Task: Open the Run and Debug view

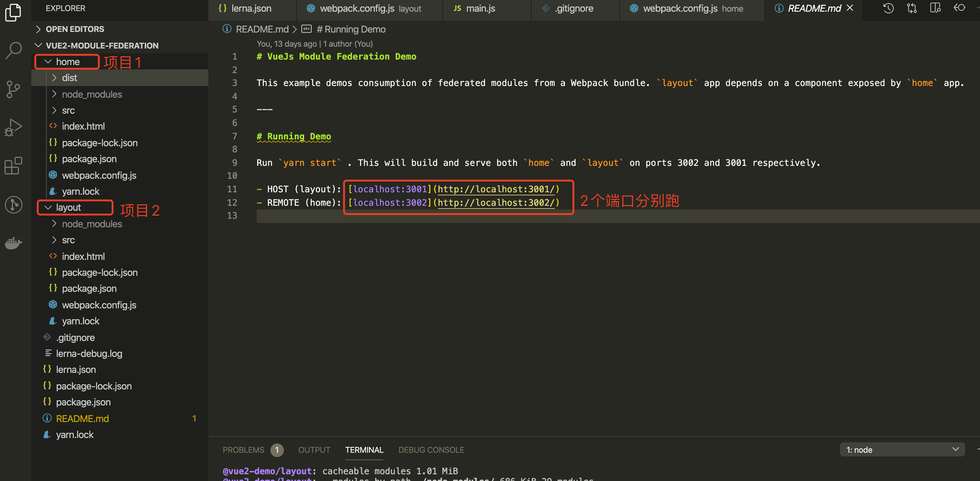Action: tap(14, 127)
